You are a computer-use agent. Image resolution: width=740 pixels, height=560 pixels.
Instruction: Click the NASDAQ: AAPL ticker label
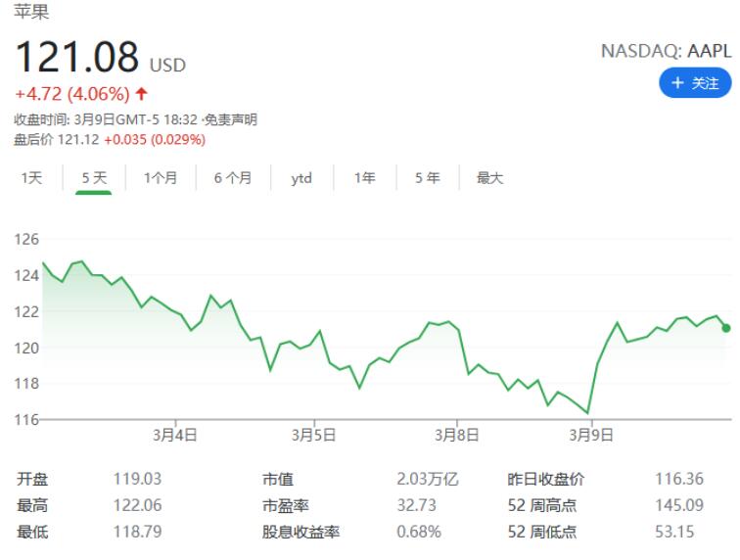[x=666, y=51]
